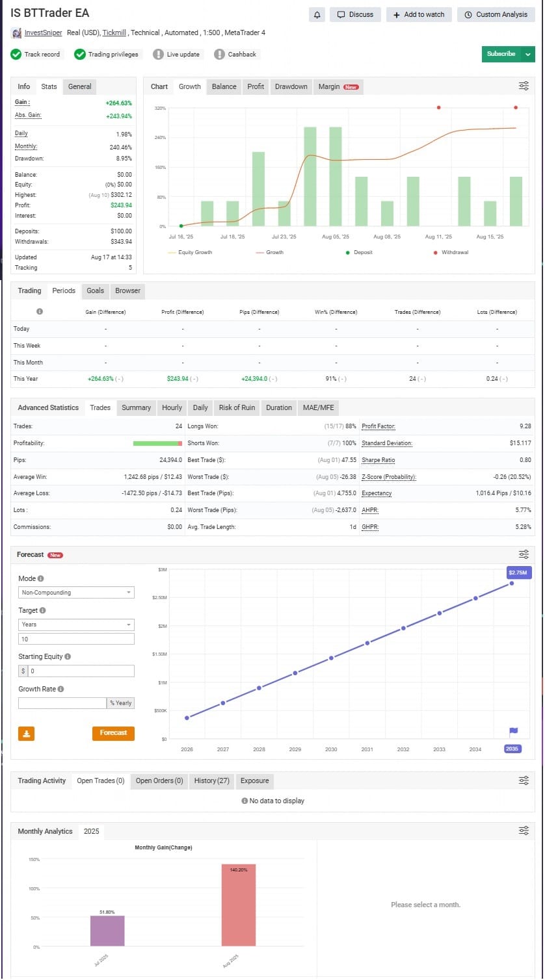The image size is (545, 980).
Task: Open Monthly Analytics settings icon
Action: (524, 831)
